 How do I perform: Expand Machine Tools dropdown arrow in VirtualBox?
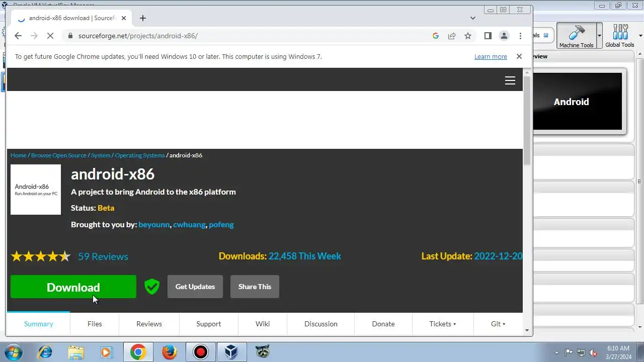pyautogui.click(x=599, y=36)
